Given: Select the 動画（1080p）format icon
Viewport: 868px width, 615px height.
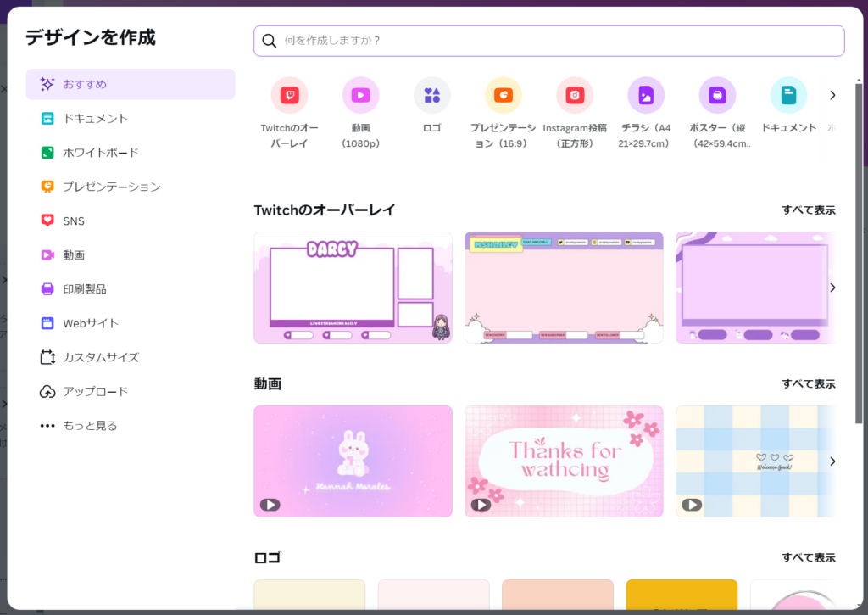Looking at the screenshot, I should click(360, 95).
